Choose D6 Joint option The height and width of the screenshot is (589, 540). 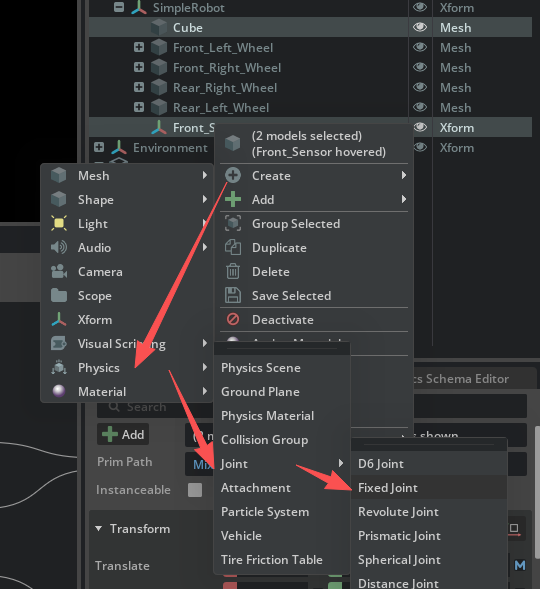click(429, 464)
